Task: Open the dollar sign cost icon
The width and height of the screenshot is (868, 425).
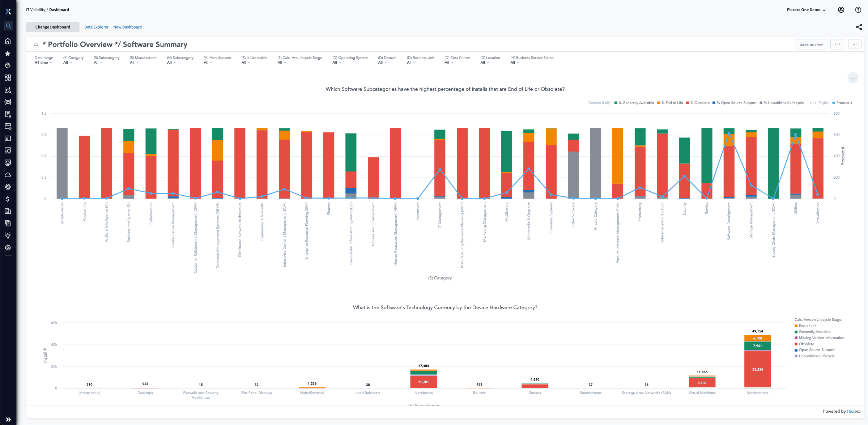Action: pos(8,199)
